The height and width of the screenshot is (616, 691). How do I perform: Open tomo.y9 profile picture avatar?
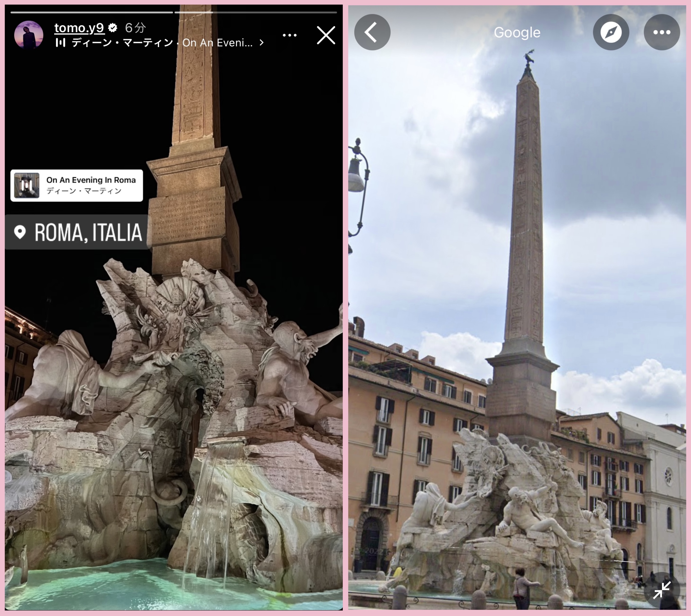click(x=29, y=35)
